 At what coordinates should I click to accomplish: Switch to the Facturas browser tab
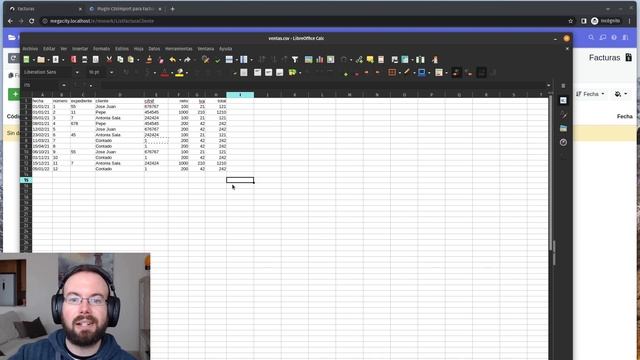[x=45, y=9]
